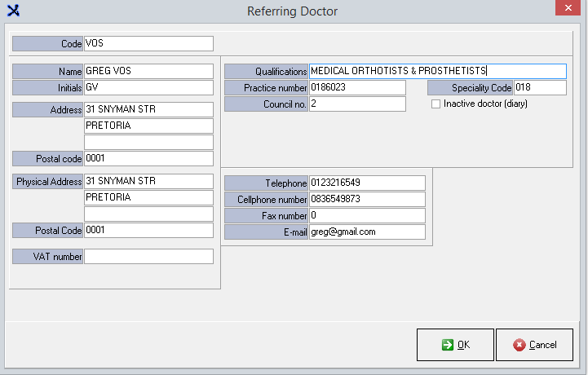Click into the Code field
Screen dimensions: 588x375
coord(148,44)
